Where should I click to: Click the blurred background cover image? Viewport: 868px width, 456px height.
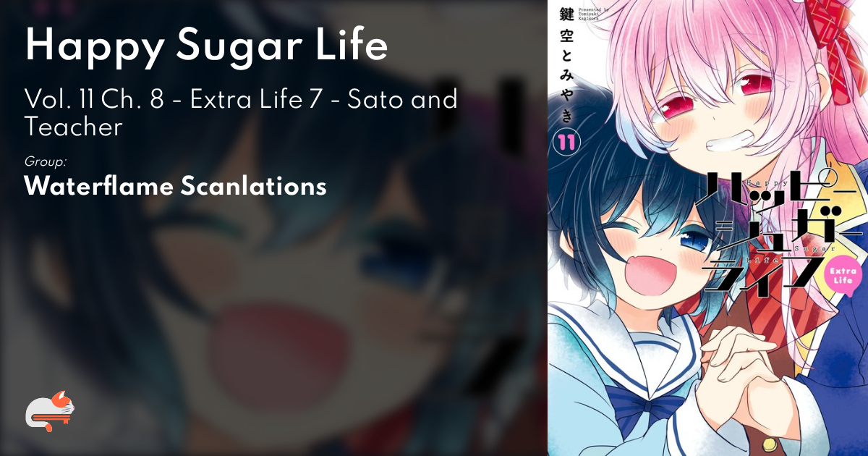pyautogui.click(x=273, y=228)
